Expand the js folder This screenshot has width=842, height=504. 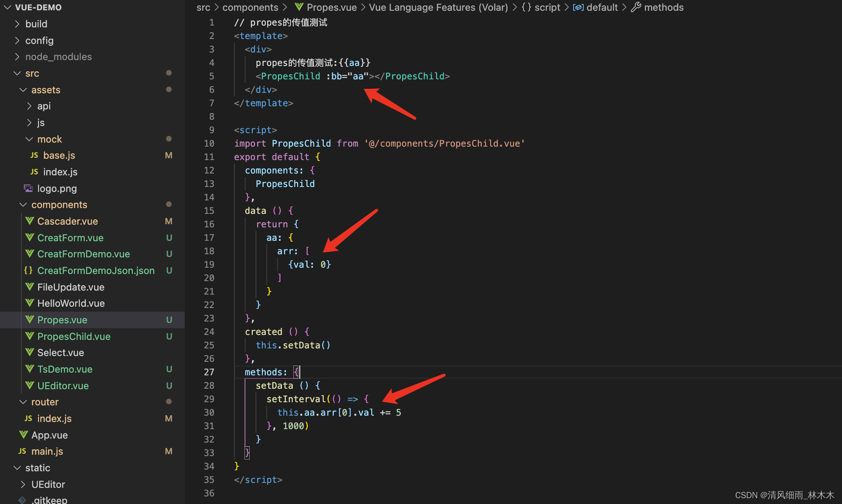click(29, 122)
